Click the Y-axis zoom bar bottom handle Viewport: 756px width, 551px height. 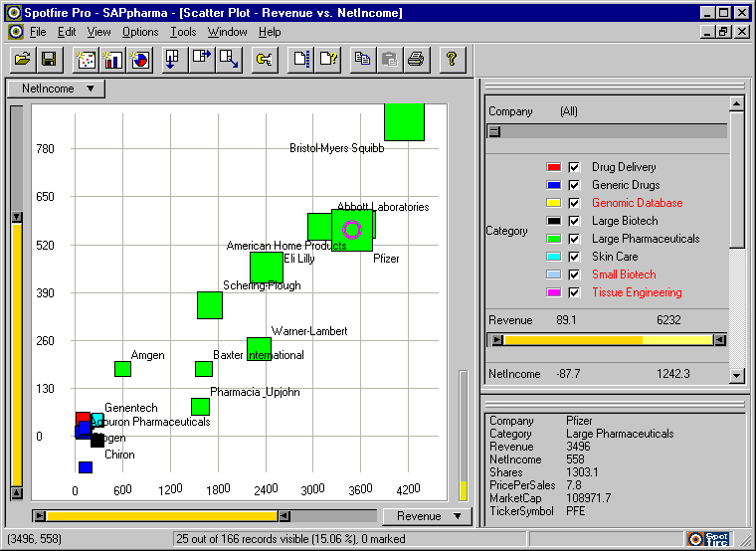[x=16, y=492]
